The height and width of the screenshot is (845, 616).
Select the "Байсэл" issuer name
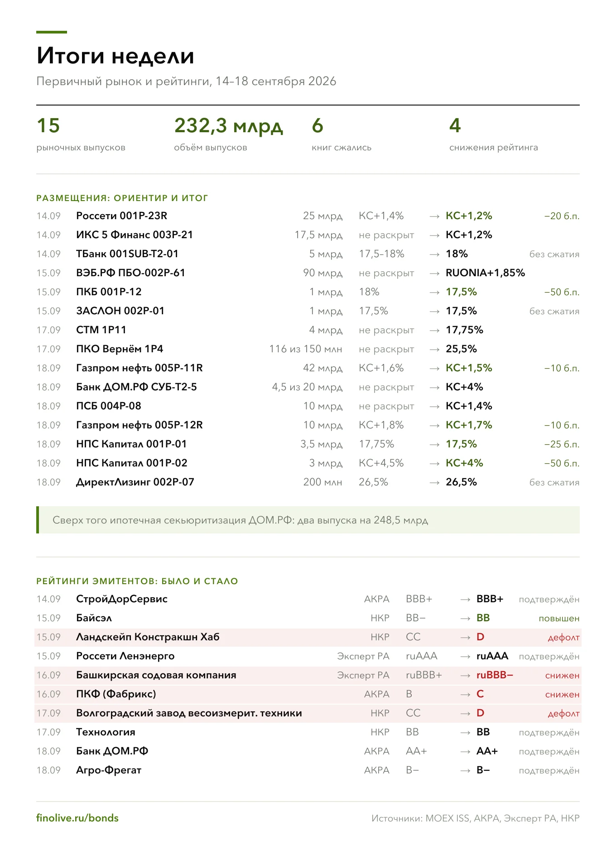click(x=94, y=618)
